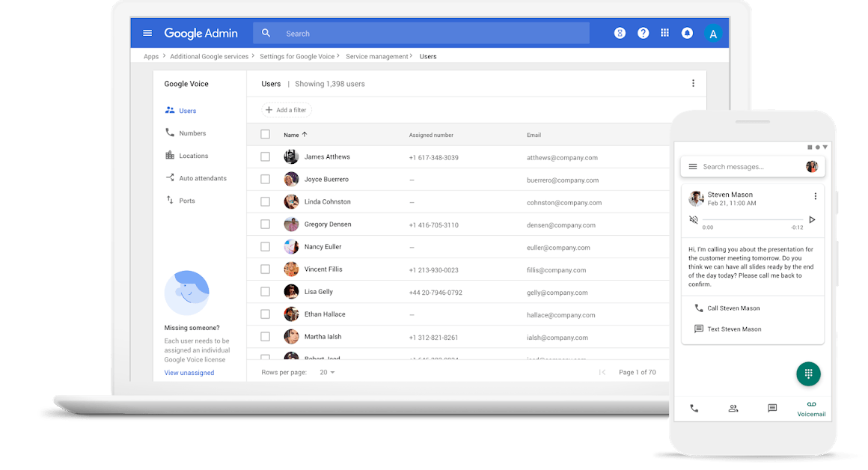Open the Google apps grid icon
Screen dimensions: 868x470
pos(664,33)
